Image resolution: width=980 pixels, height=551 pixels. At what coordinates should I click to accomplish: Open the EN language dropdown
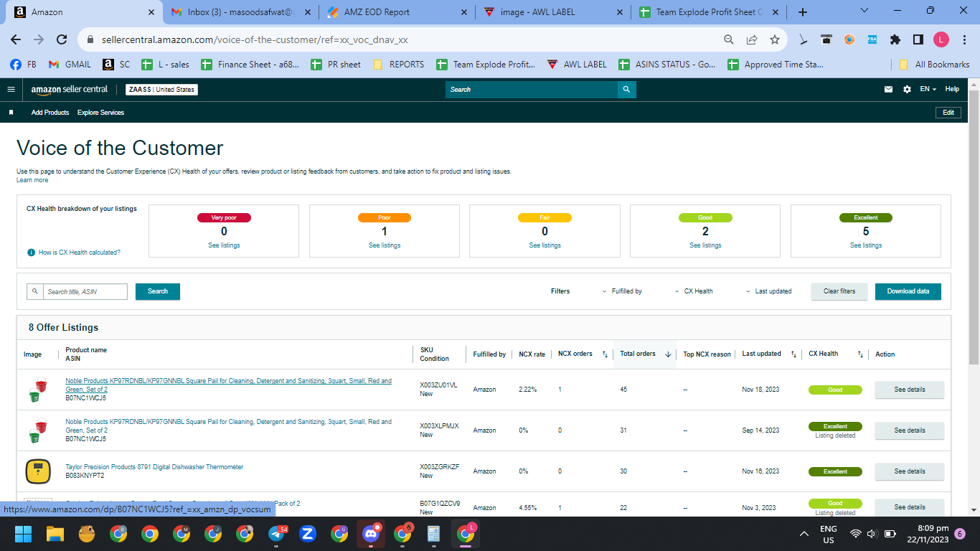pyautogui.click(x=928, y=90)
